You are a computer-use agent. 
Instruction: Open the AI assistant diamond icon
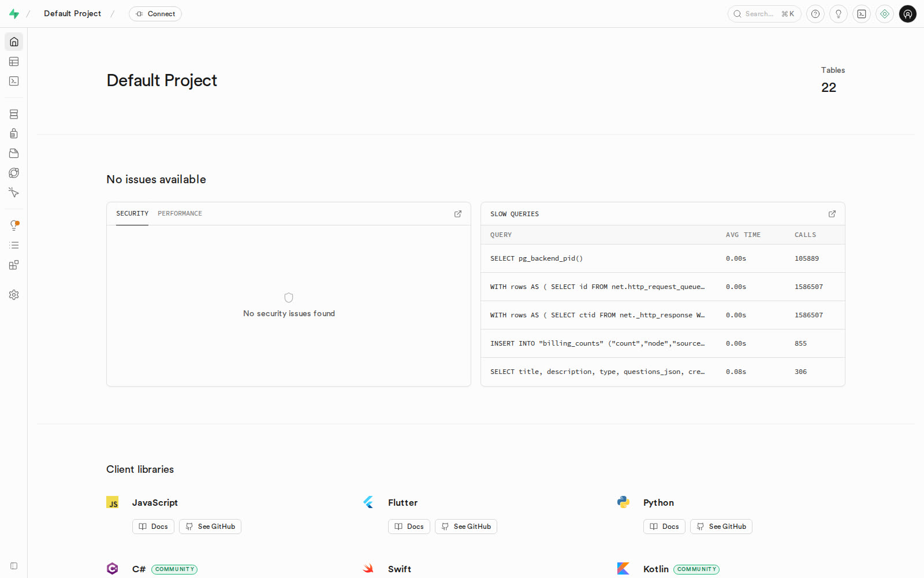885,14
